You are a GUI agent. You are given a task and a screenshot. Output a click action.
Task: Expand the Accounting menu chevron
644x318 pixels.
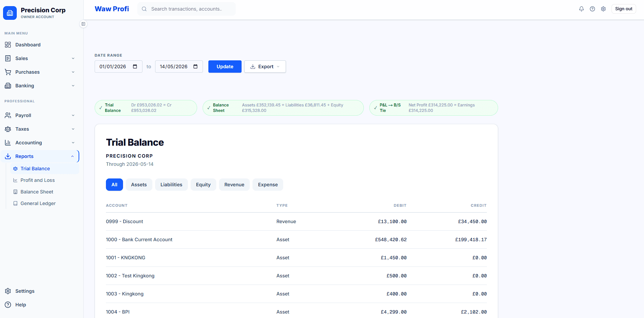pyautogui.click(x=73, y=143)
